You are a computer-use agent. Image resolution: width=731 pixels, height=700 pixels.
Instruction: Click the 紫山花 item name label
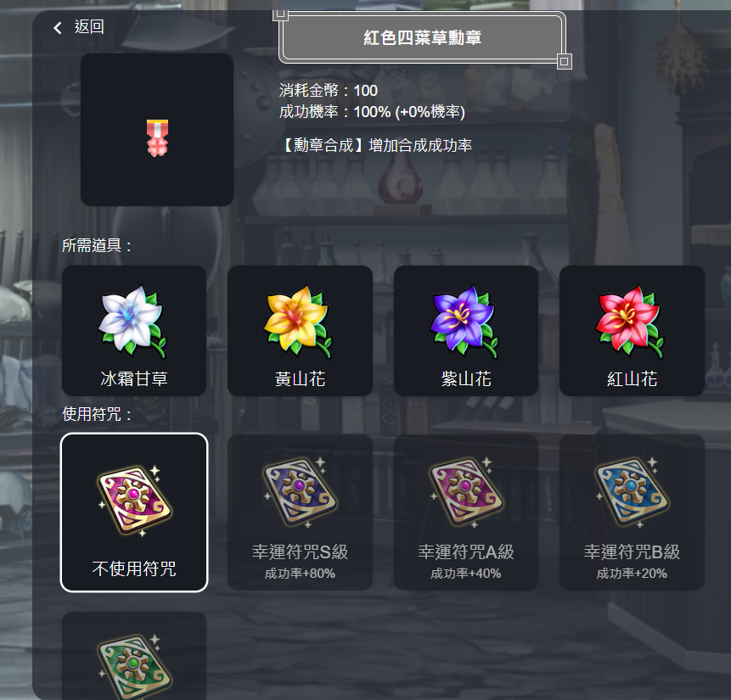click(x=466, y=378)
